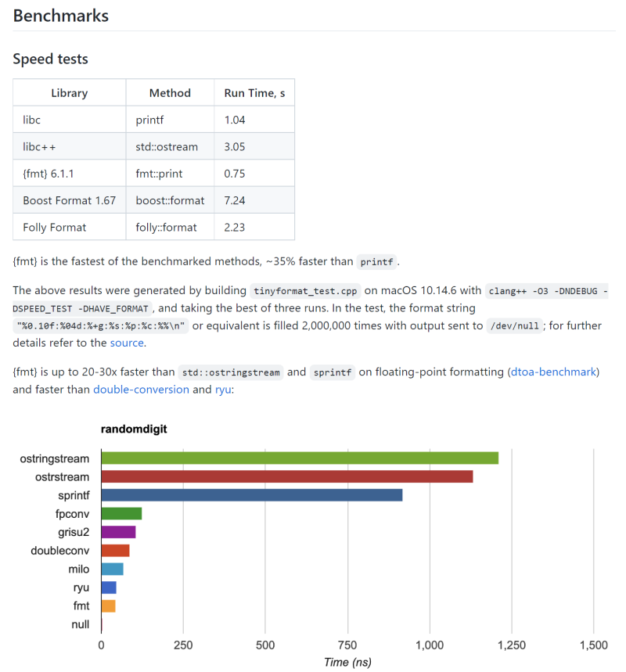The width and height of the screenshot is (626, 672).
Task: Click the orange fmt bar
Action: pyautogui.click(x=109, y=606)
